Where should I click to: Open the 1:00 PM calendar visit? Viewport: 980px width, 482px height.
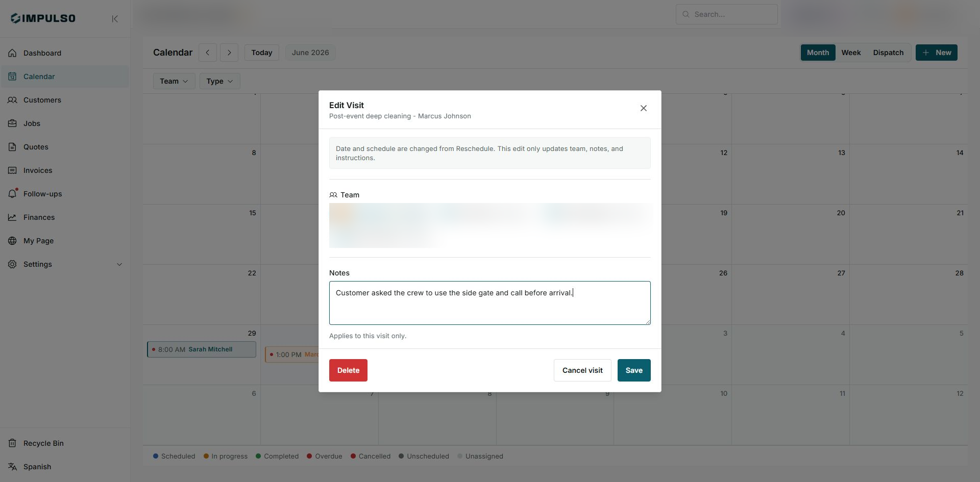pos(292,354)
